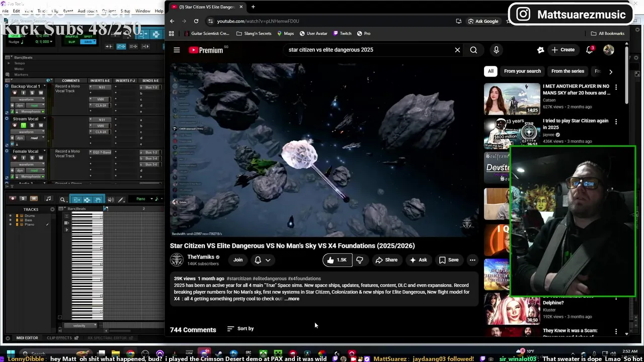Reload the page in Chrome

[196, 21]
